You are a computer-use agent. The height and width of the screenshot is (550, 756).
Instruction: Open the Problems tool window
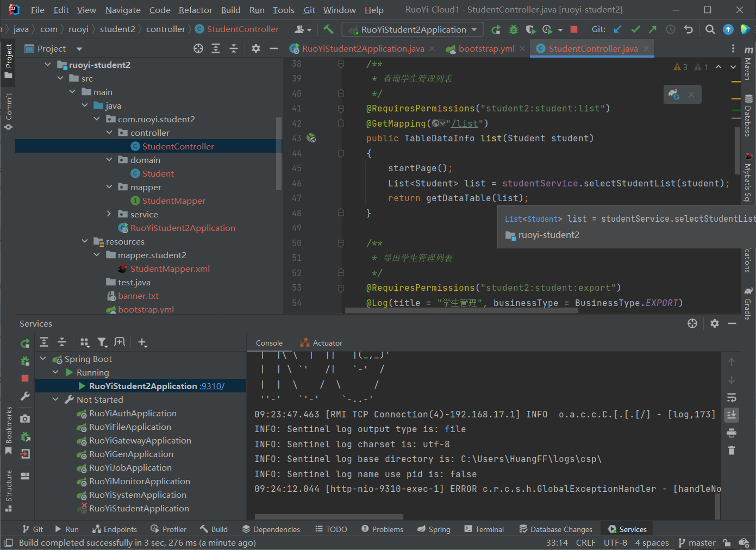click(382, 529)
